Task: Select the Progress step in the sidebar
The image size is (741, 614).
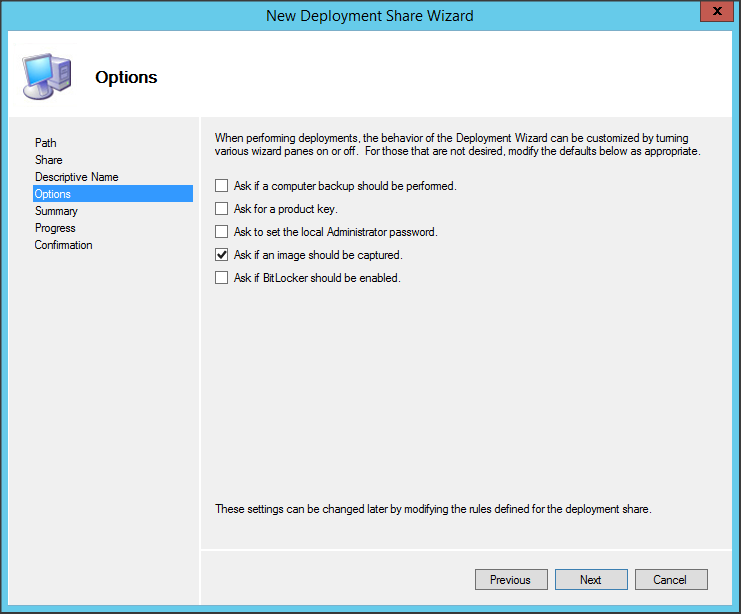Action: (55, 228)
